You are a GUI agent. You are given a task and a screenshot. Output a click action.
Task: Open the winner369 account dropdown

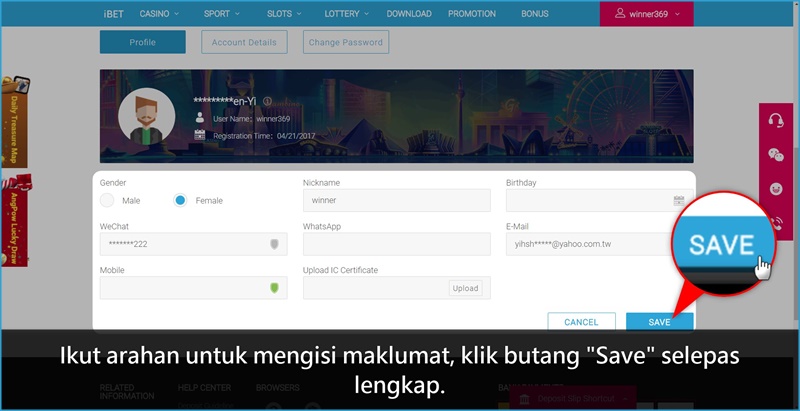(646, 14)
